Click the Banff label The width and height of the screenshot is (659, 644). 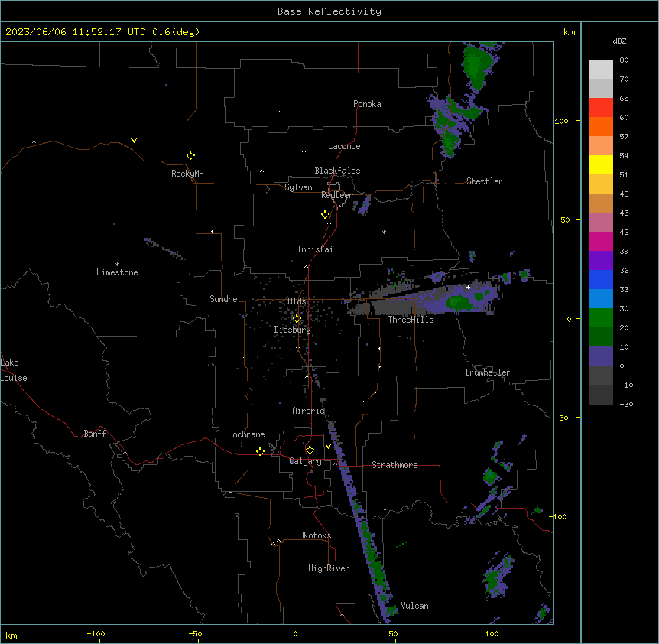pos(95,434)
